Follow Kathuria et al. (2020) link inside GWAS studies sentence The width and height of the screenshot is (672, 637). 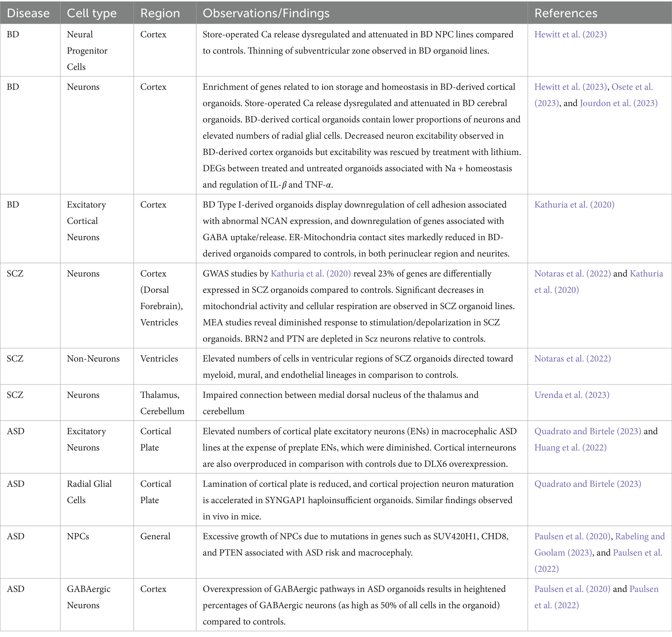coord(310,274)
